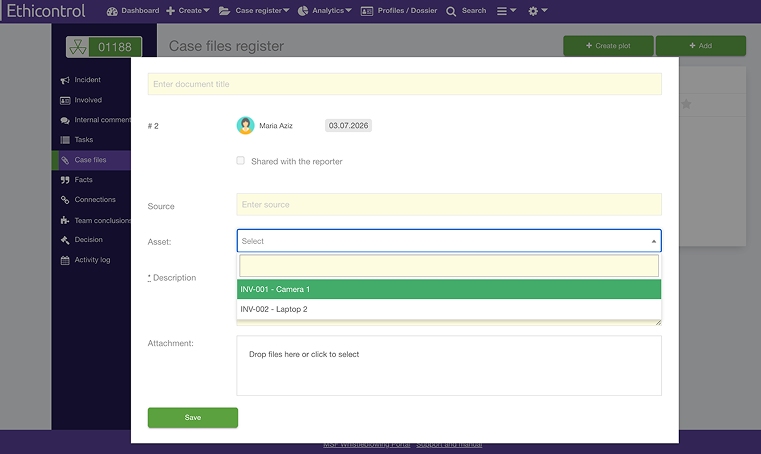
Task: Click the Drop files here attachment area
Action: [449, 366]
